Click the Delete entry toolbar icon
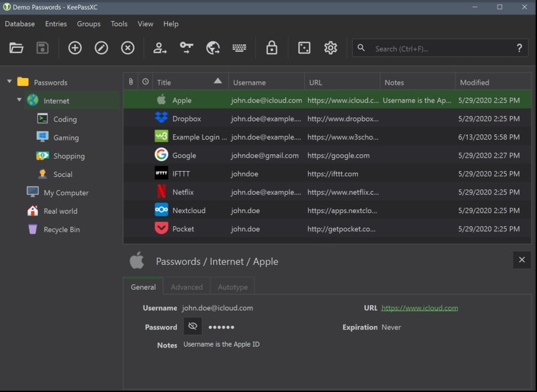This screenshot has width=537, height=392. coord(128,48)
